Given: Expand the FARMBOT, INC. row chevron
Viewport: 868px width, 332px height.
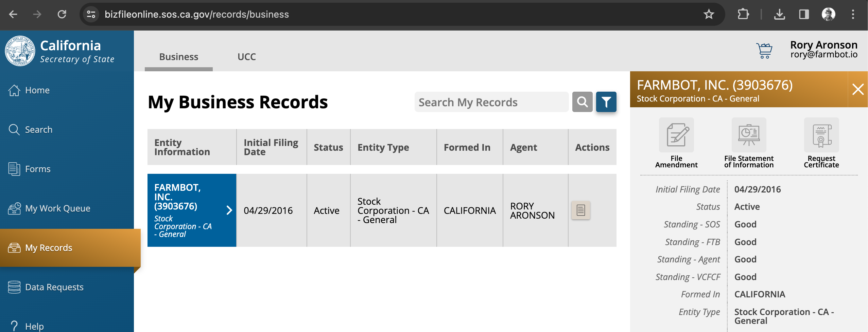Looking at the screenshot, I should coord(229,210).
